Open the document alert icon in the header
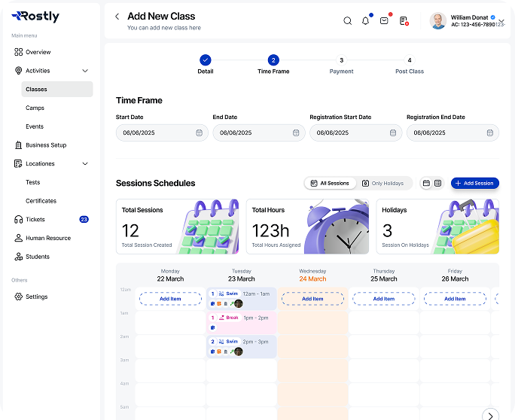 (x=404, y=21)
